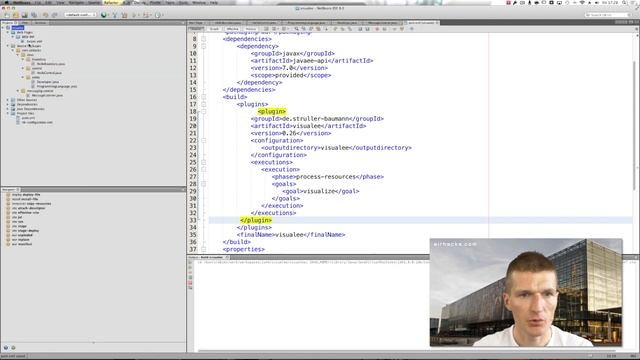Expand the Other Sources tree node
Screen dimensions: 640x360
pyautogui.click(x=8, y=100)
